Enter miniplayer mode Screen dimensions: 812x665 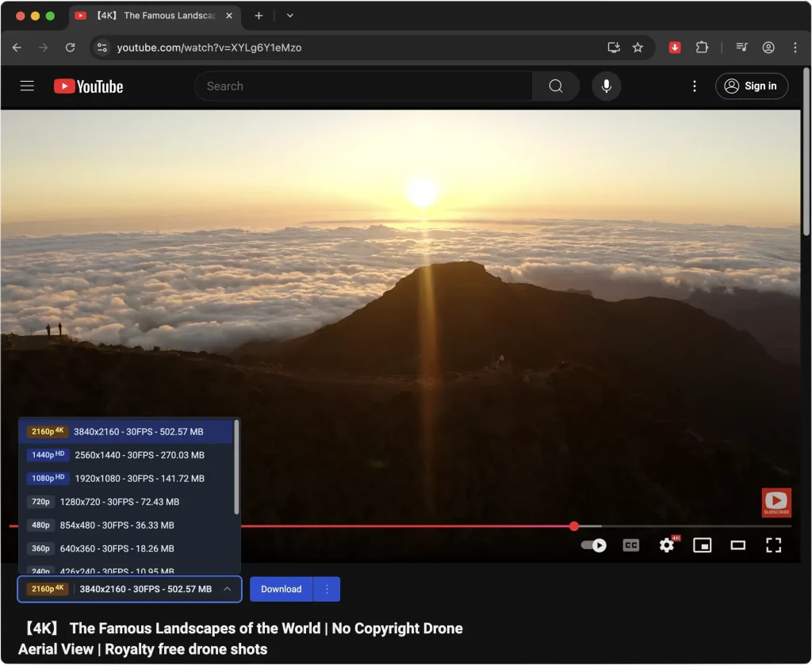[702, 545]
